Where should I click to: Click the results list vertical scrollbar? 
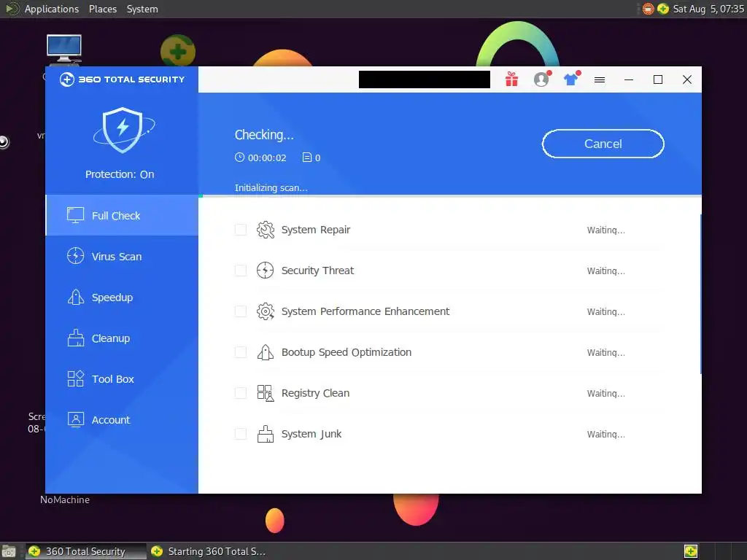[x=700, y=295]
